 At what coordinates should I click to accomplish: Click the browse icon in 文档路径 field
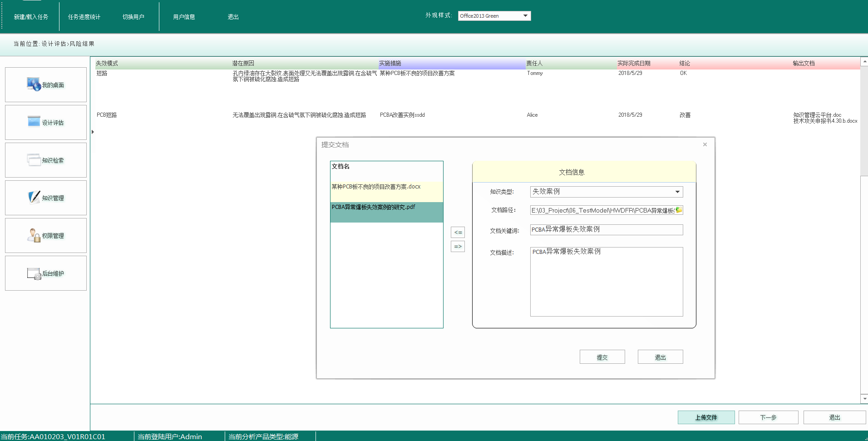coord(679,210)
